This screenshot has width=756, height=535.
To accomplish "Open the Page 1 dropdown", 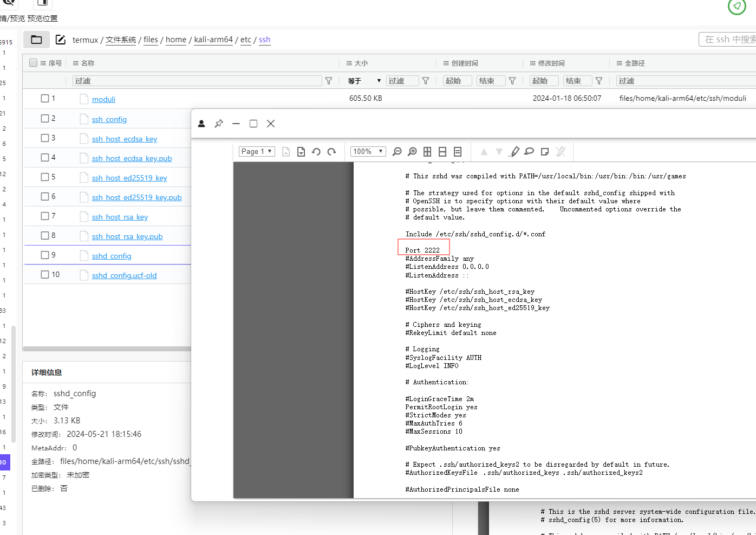I will [x=257, y=152].
